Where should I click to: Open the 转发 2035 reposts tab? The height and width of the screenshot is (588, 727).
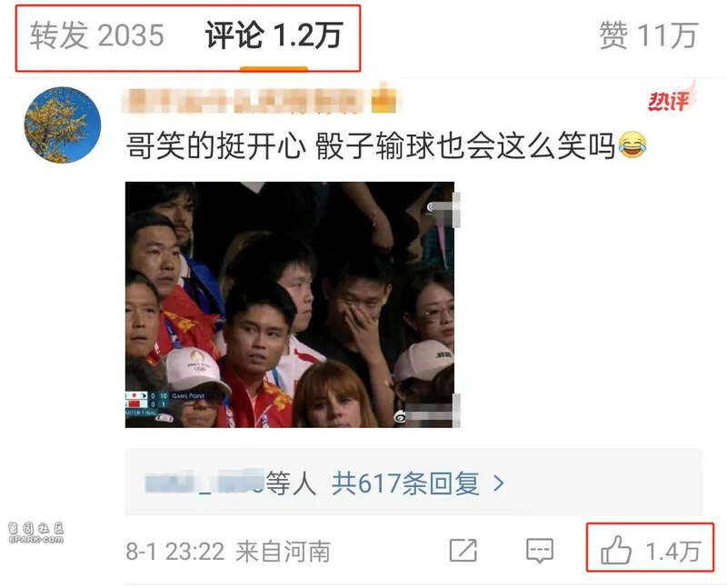click(97, 35)
